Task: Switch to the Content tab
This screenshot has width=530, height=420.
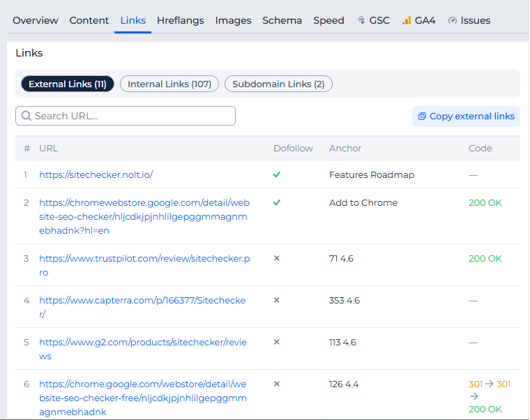Action: pos(89,20)
